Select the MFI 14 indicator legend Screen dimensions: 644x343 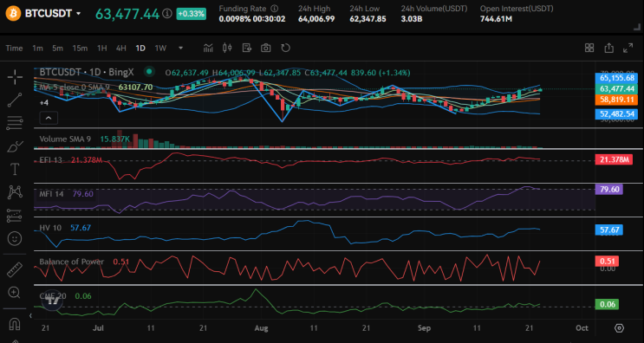click(51, 194)
